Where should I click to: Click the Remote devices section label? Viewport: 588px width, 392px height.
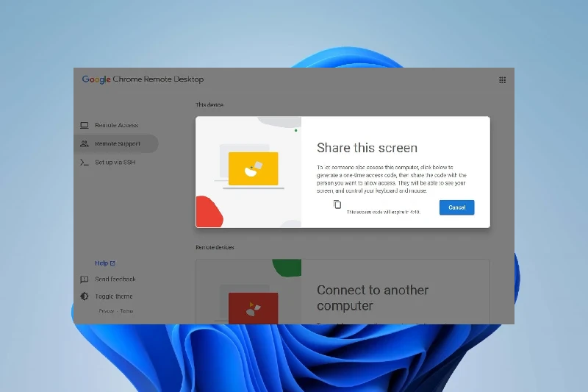click(215, 247)
